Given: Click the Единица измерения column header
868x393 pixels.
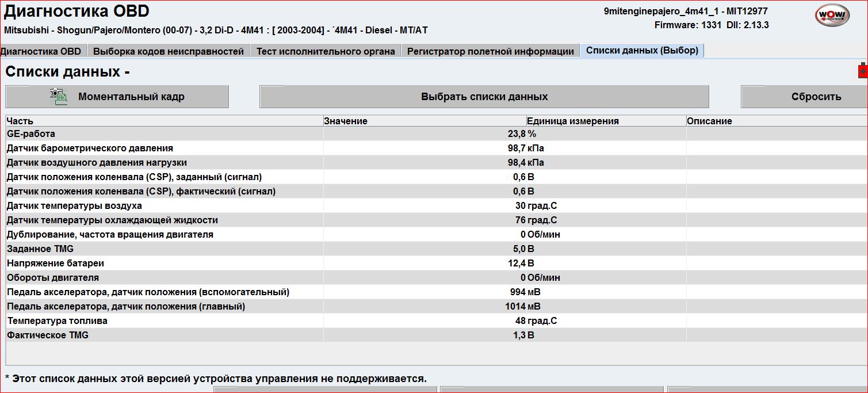Looking at the screenshot, I should pos(573,121).
